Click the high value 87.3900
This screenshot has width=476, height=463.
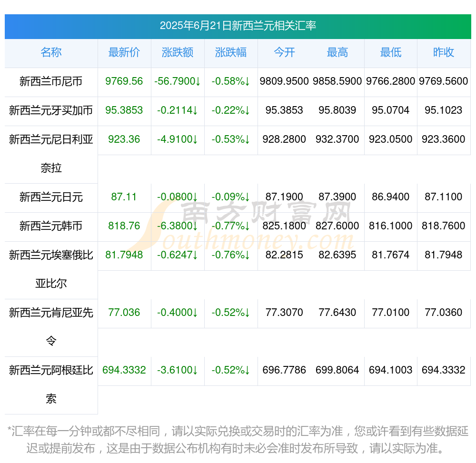click(x=337, y=197)
